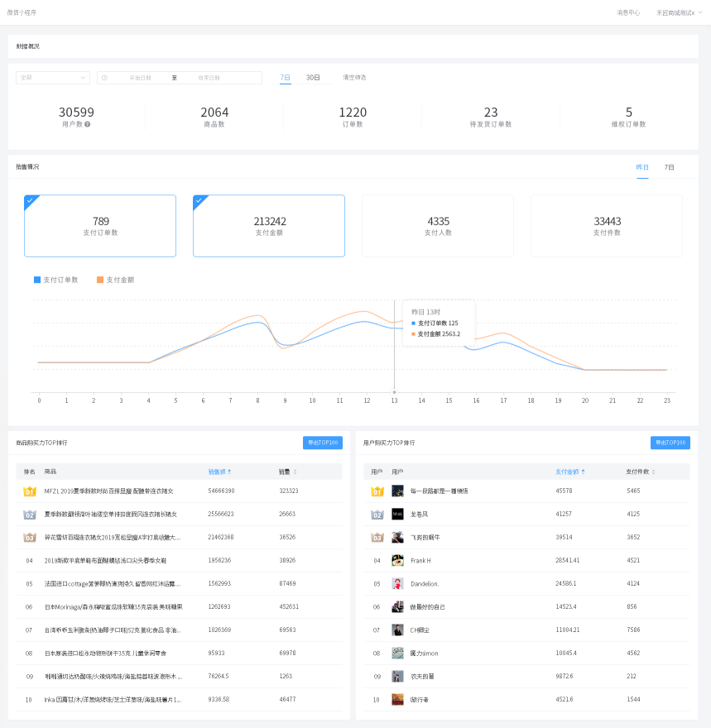The image size is (711, 728).
Task: Click the clock icon in date range field
Action: (104, 78)
